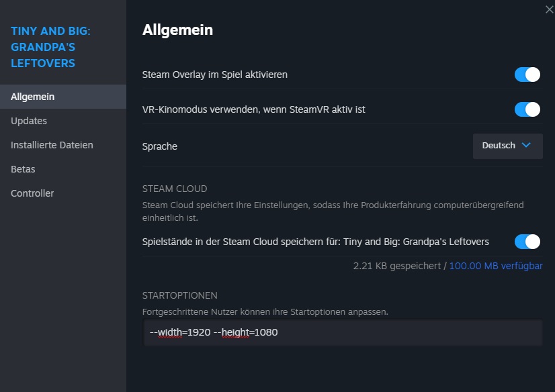This screenshot has width=555, height=392.
Task: Click the Steam Overlay im Spiel aktivieren label
Action: pyautogui.click(x=214, y=75)
